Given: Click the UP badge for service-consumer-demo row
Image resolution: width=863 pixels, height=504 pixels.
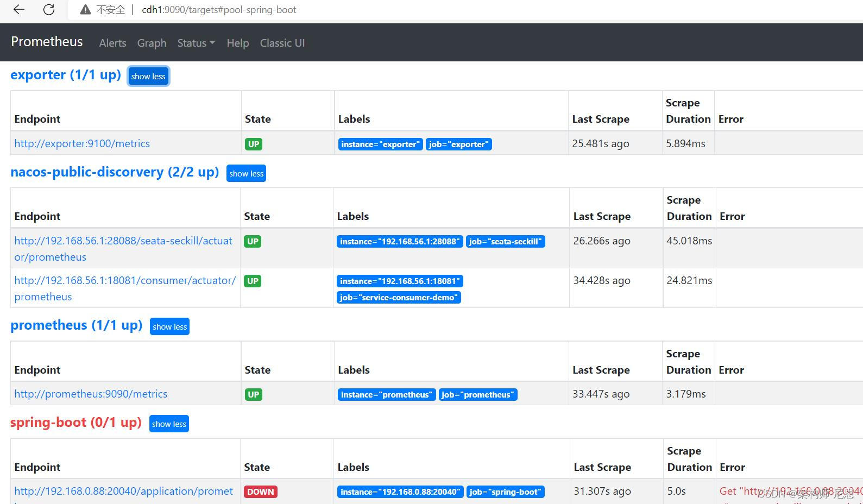Looking at the screenshot, I should tap(253, 281).
